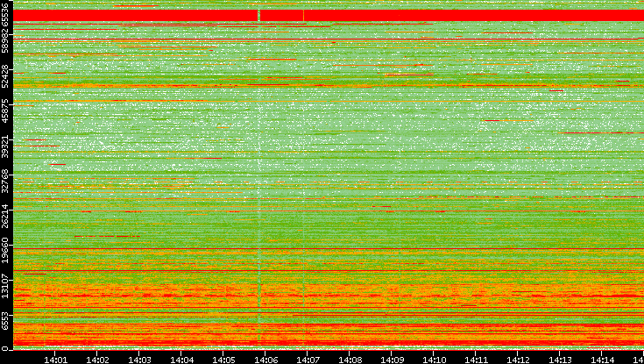Click the 19660 vertical axis label
Image resolution: width=644 pixels, height=364 pixels.
click(x=6, y=249)
